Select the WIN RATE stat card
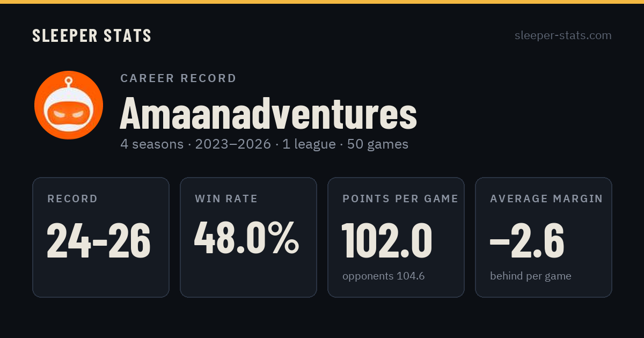This screenshot has width=644, height=338. 248,237
